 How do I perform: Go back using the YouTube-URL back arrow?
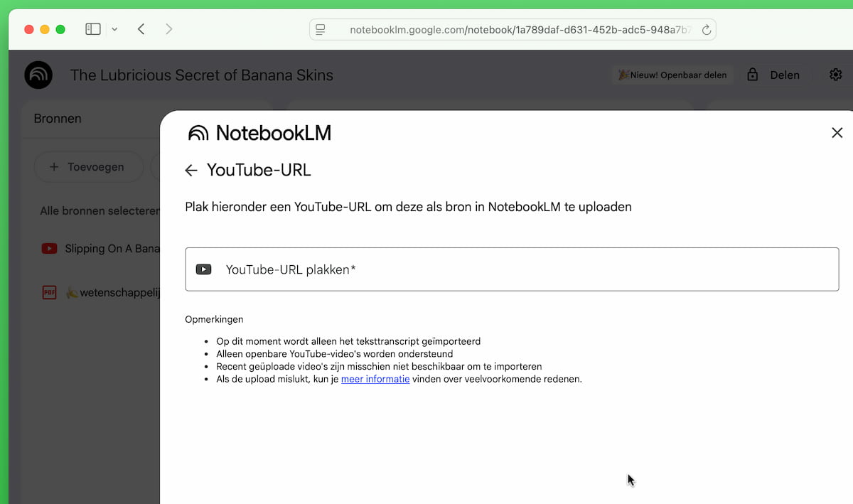pos(191,171)
